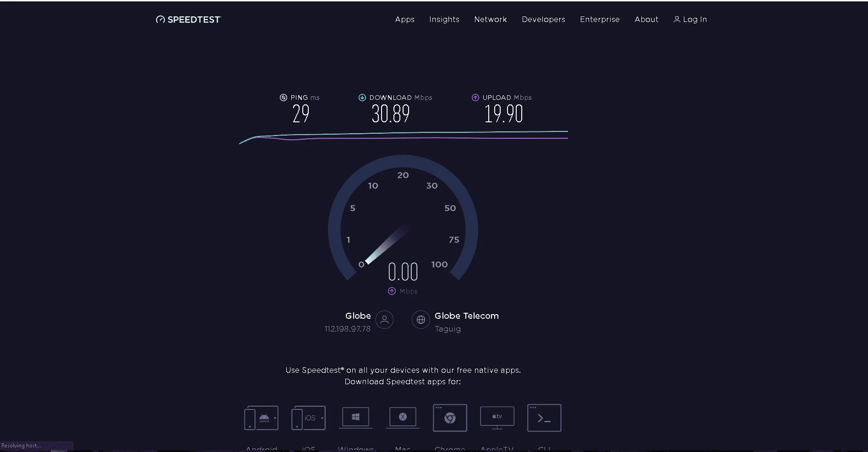Open the Apps menu

(x=405, y=19)
